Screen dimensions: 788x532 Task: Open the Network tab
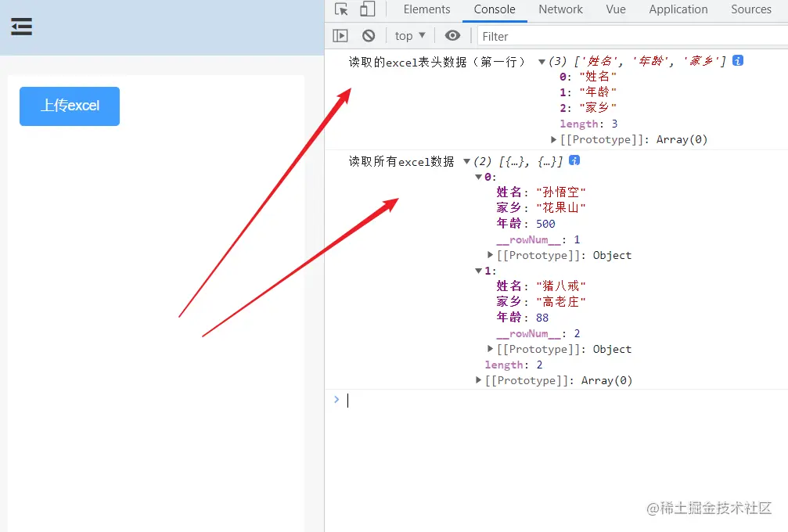click(x=560, y=9)
